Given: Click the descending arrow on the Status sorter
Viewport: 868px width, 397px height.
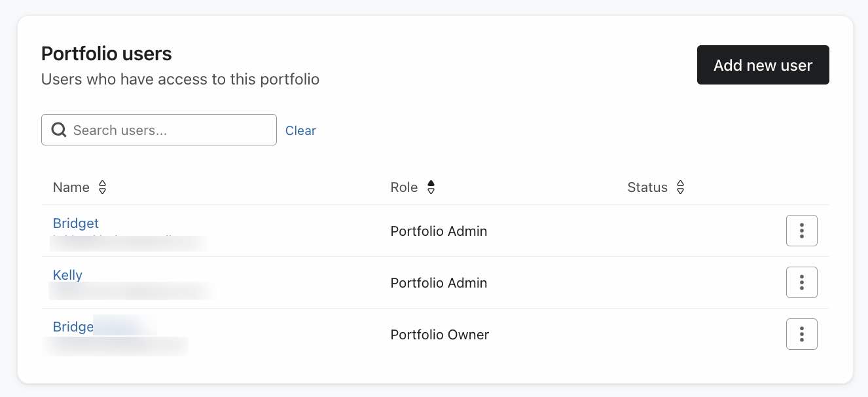Looking at the screenshot, I should click(x=681, y=191).
